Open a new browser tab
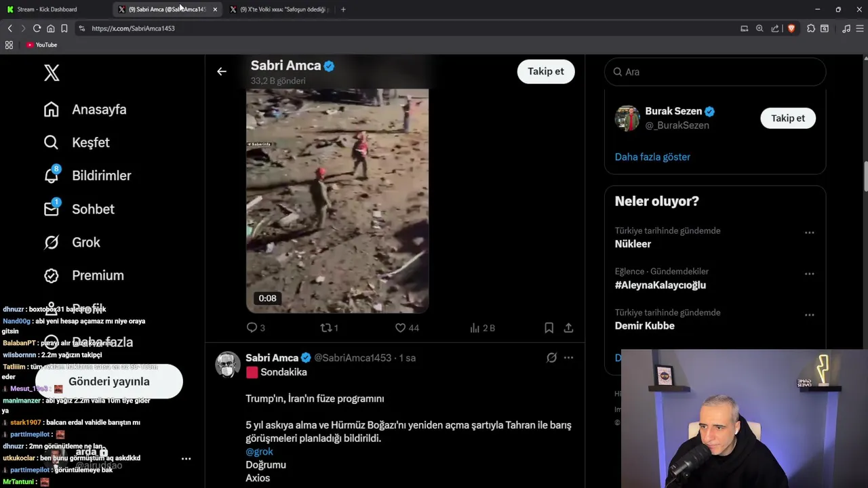868x488 pixels. [x=343, y=9]
